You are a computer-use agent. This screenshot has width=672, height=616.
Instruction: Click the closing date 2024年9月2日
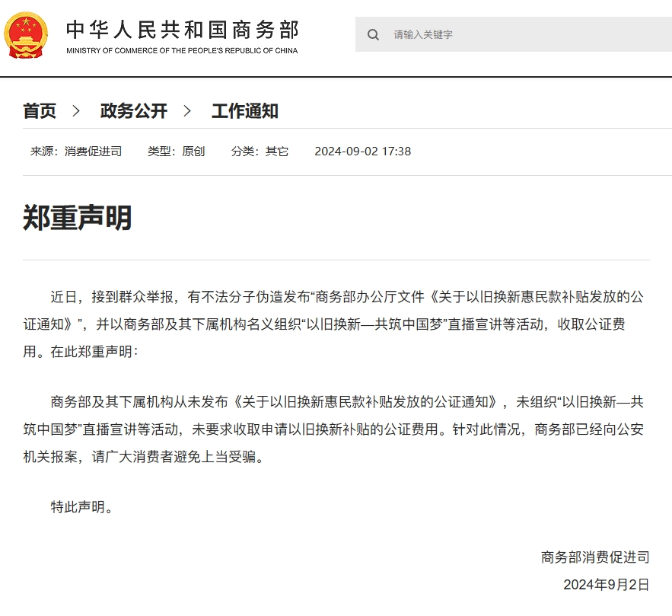(x=606, y=584)
